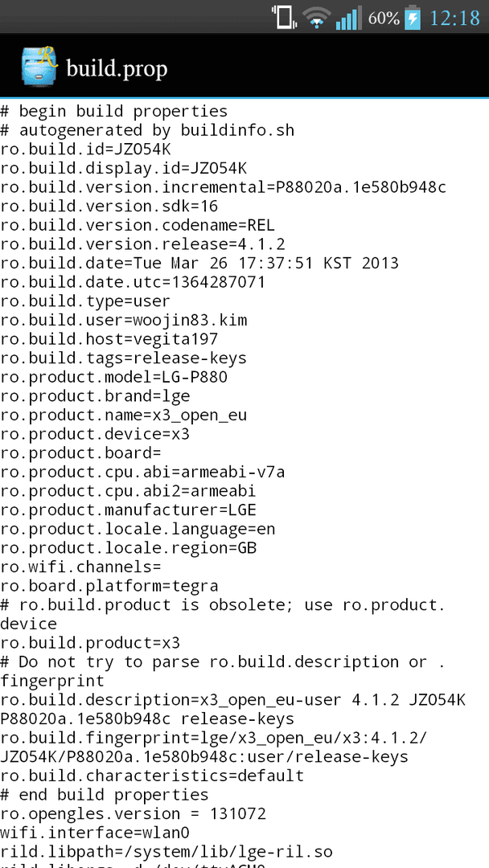The image size is (489, 868).
Task: Tap the ro.build.user=woojin83.kim line
Action: point(124,320)
